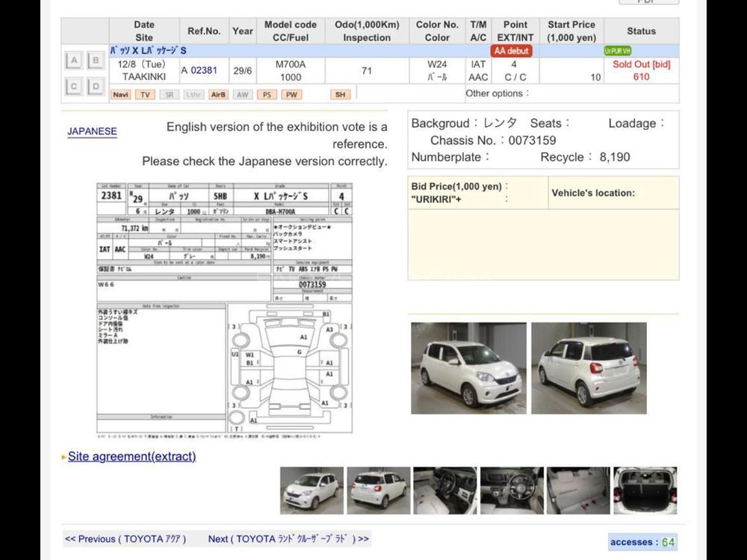Screen dimensions: 747x560
Task: Click the Year value 29/6
Action: point(243,70)
